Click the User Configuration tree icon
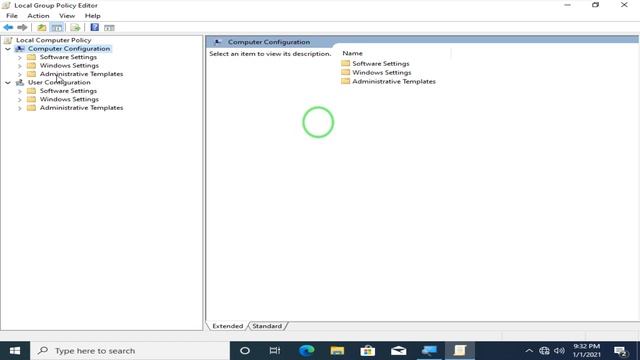 coord(20,82)
